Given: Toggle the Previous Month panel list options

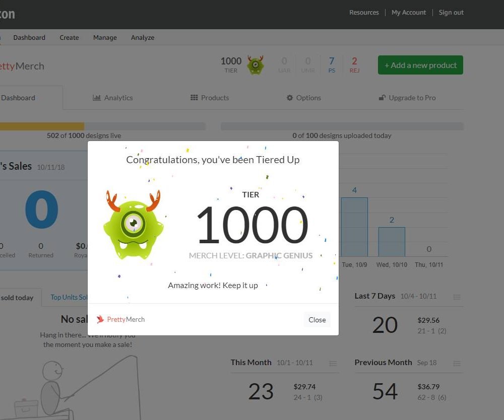Looking at the screenshot, I should point(457,363).
